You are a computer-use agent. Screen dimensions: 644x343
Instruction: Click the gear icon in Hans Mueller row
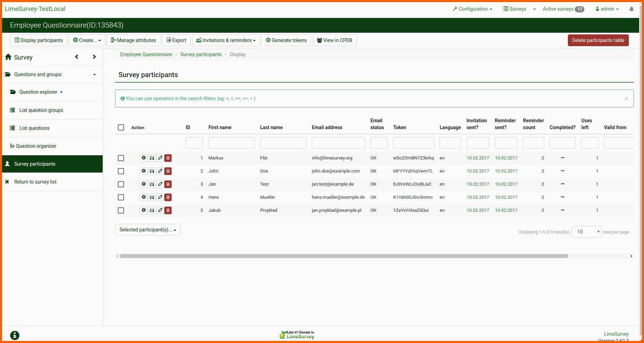(x=144, y=197)
